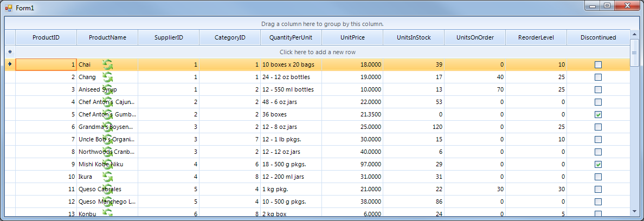Click the asterisk new-row indicator icon
Image resolution: width=644 pixels, height=221 pixels.
click(10, 52)
